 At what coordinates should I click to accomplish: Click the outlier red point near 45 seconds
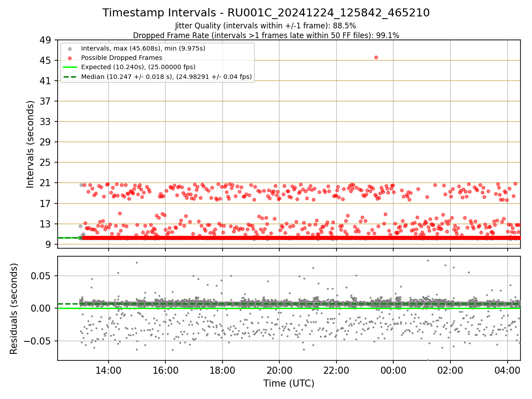[376, 57]
